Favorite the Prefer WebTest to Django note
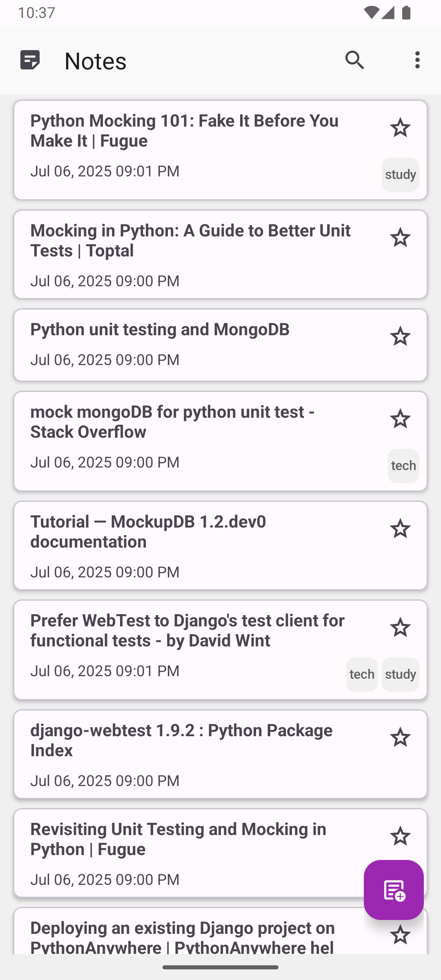 pos(400,628)
